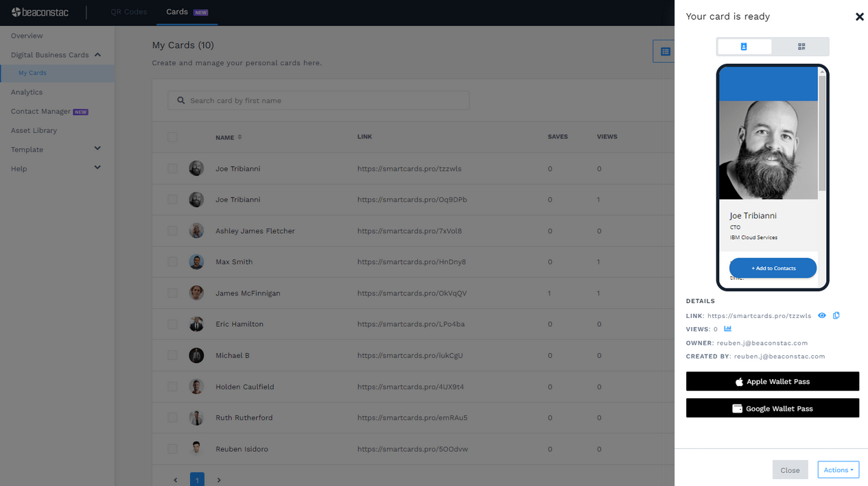Close the card ready panel with X
This screenshot has height=486, width=868.
(859, 16)
